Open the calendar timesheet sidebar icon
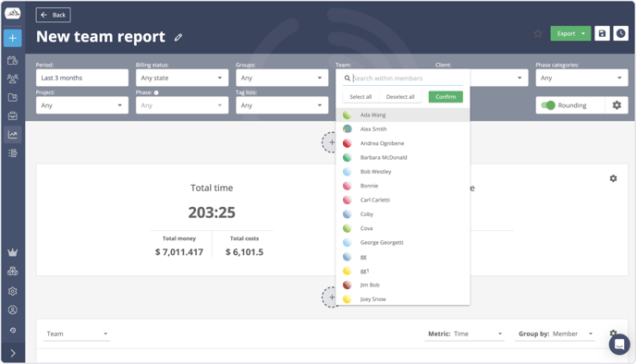The image size is (636, 364). (x=13, y=60)
